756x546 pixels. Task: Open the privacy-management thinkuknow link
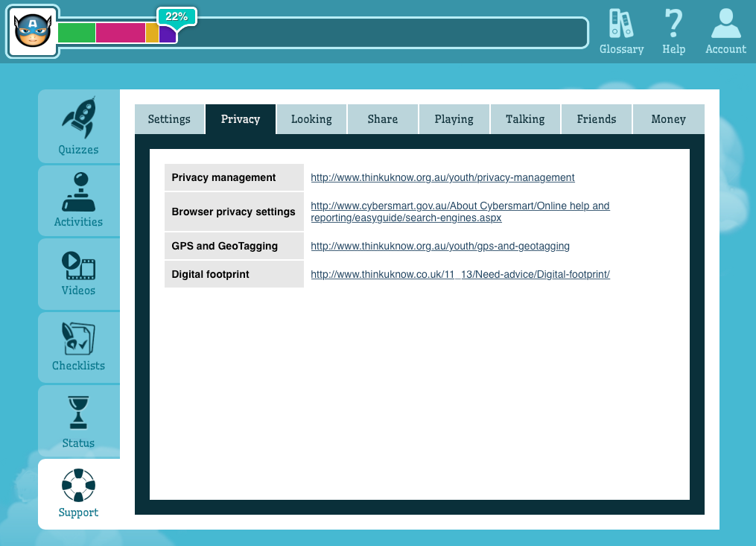(x=442, y=178)
